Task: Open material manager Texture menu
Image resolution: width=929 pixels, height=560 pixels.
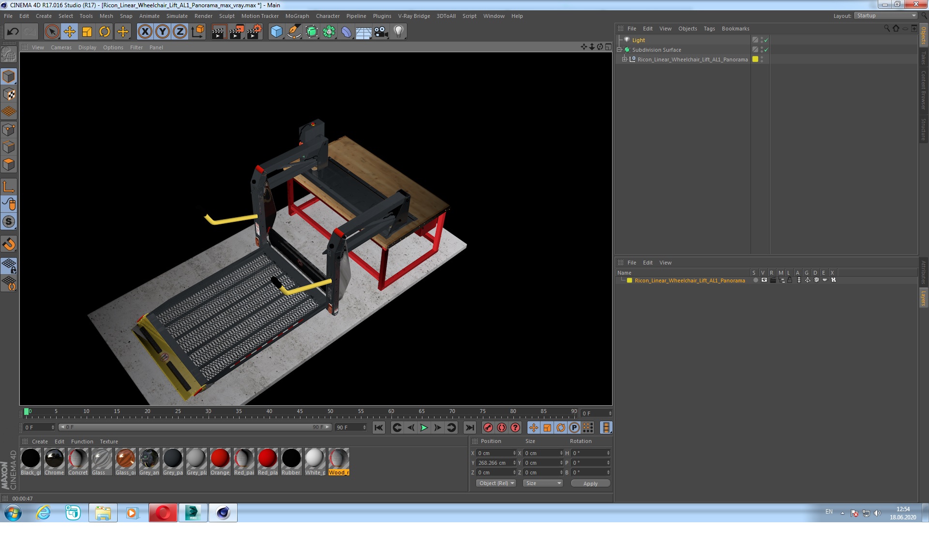Action: click(x=109, y=442)
